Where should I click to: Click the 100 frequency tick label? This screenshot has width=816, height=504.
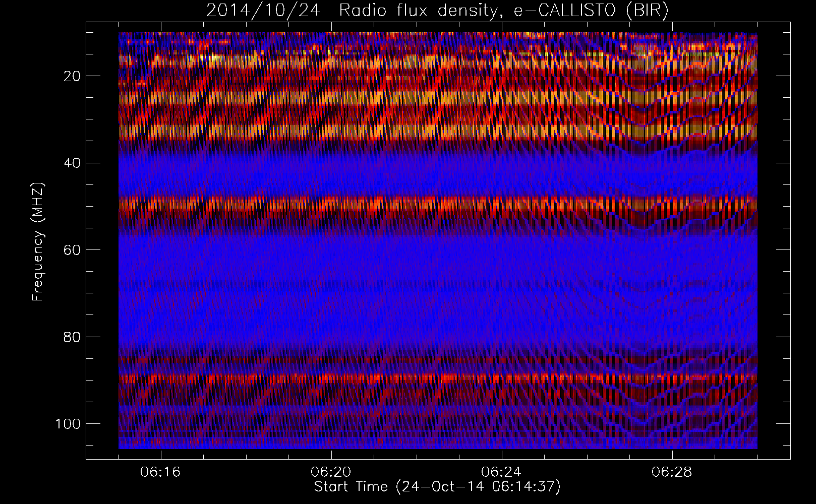coord(68,424)
